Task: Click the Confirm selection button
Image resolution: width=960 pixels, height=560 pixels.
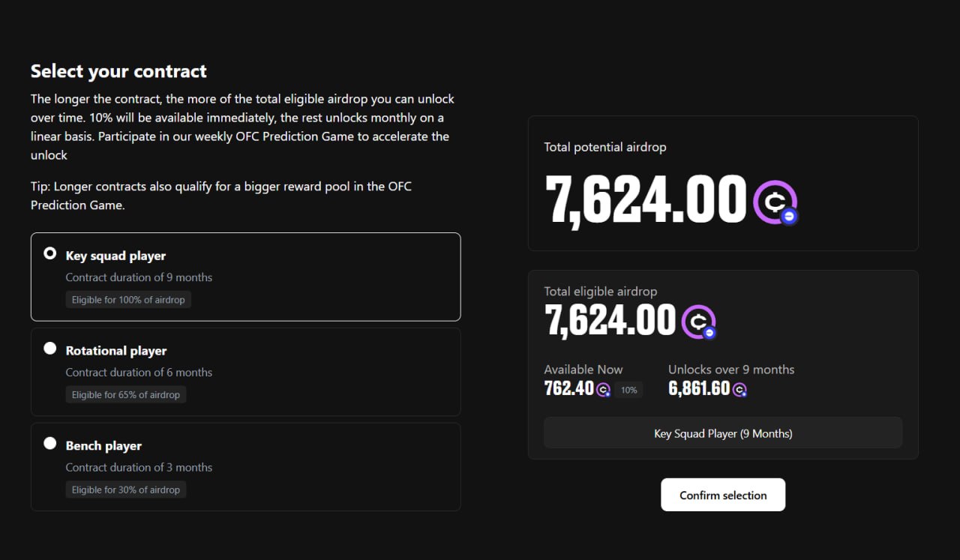Action: click(723, 495)
